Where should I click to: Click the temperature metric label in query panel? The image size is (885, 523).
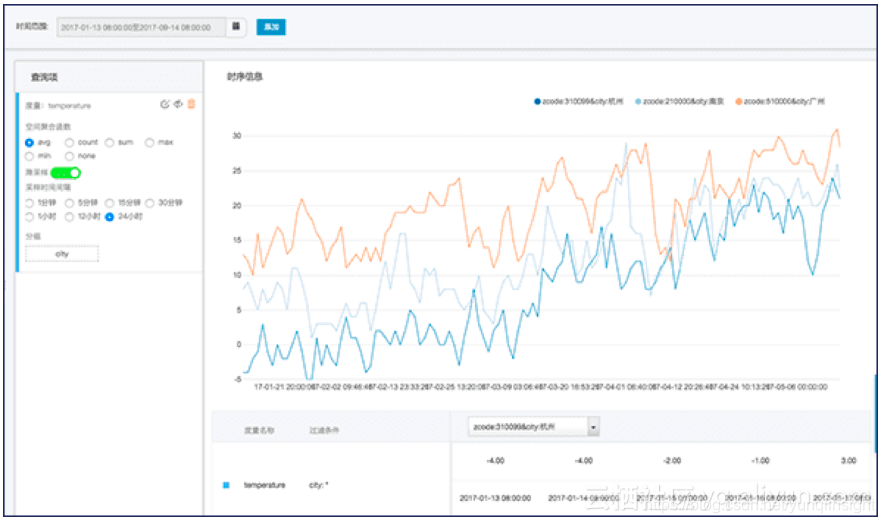click(x=69, y=106)
